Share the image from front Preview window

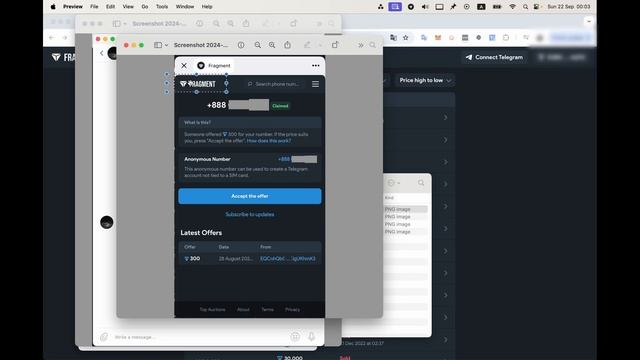click(287, 45)
